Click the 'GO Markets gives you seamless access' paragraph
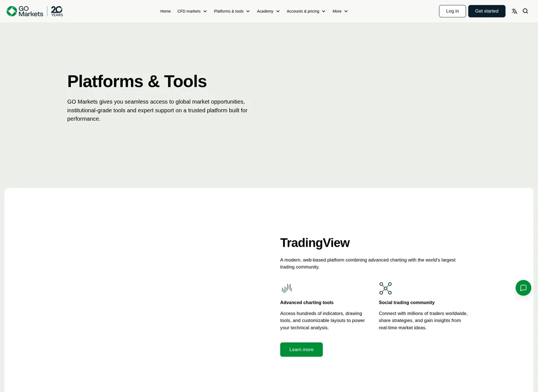Image resolution: width=538 pixels, height=392 pixels. point(157,110)
